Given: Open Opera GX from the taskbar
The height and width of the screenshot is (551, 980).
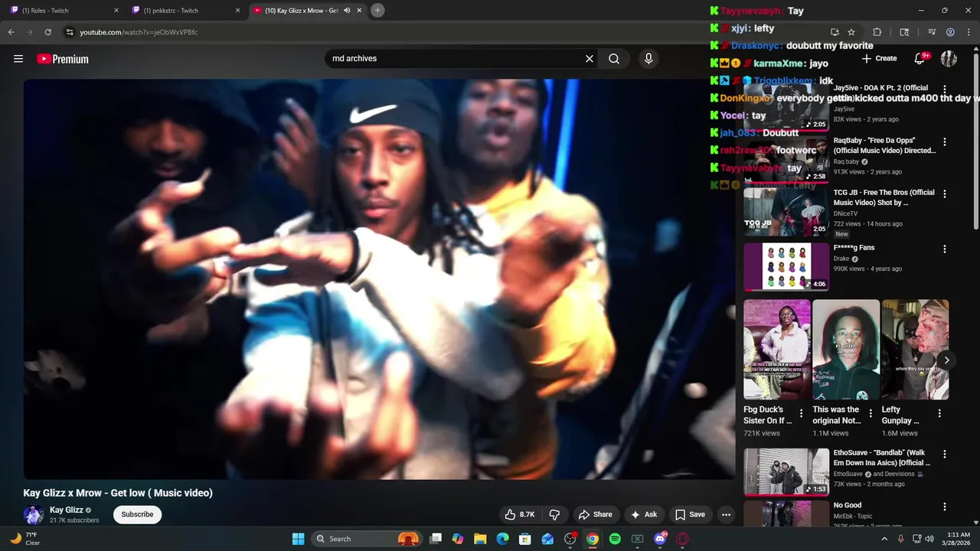Looking at the screenshot, I should [682, 539].
